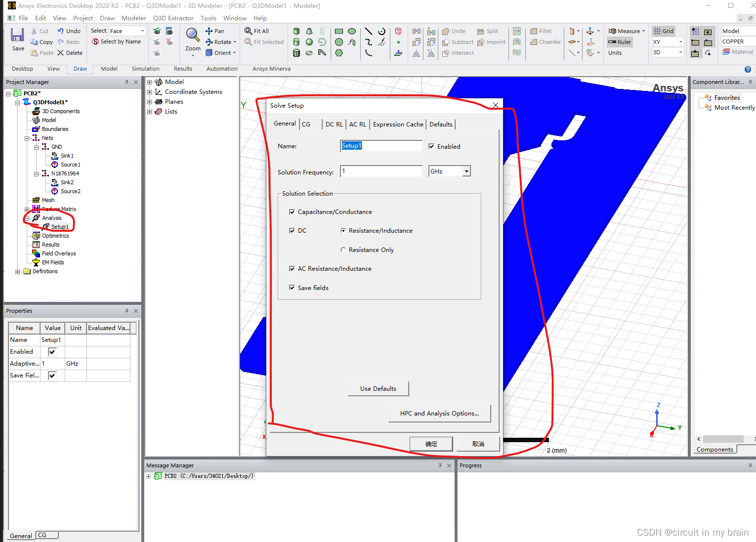This screenshot has width=756, height=542.
Task: Toggle the DC solution checkbox
Action: click(x=292, y=231)
